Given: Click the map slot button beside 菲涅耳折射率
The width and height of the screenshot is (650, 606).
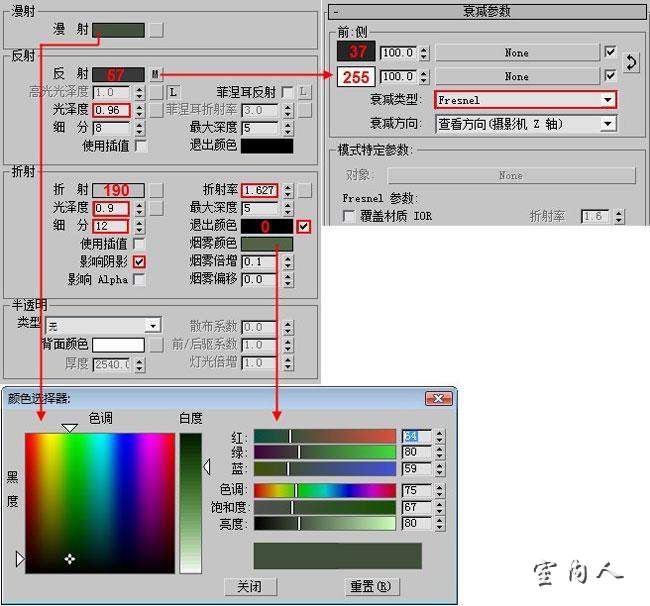Looking at the screenshot, I should coord(304,110).
